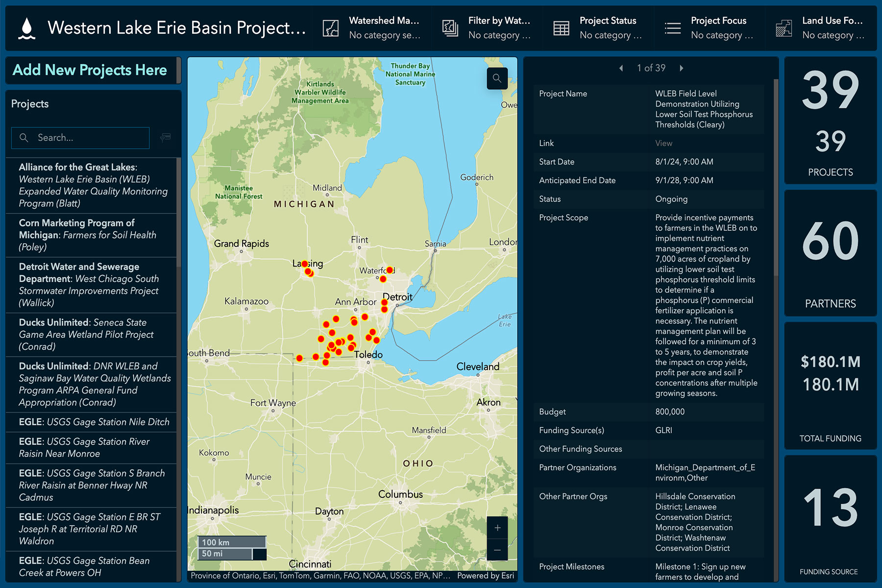The height and width of the screenshot is (588, 882).
Task: Select Ducks Unlimited DNR WLEB Saginaw Bay project
Action: (91, 384)
